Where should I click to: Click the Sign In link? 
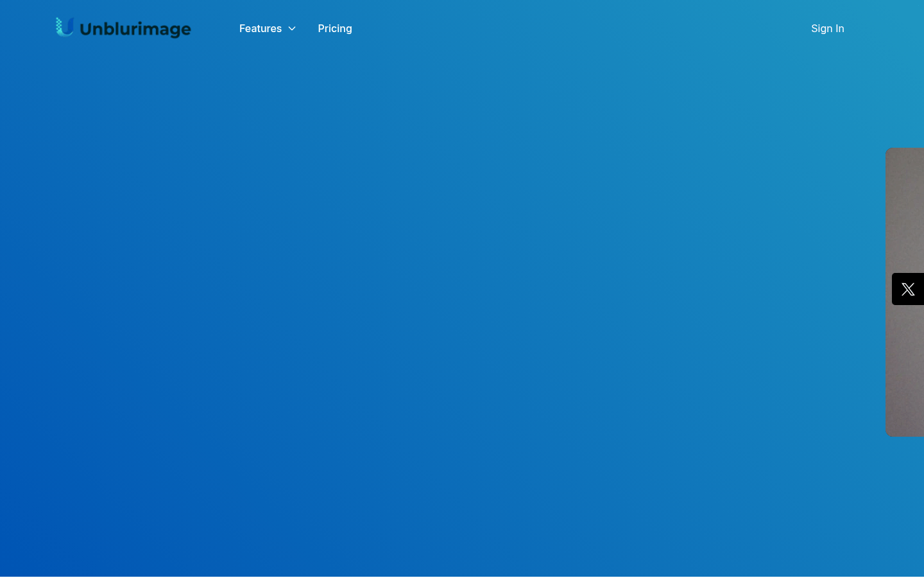click(x=827, y=28)
